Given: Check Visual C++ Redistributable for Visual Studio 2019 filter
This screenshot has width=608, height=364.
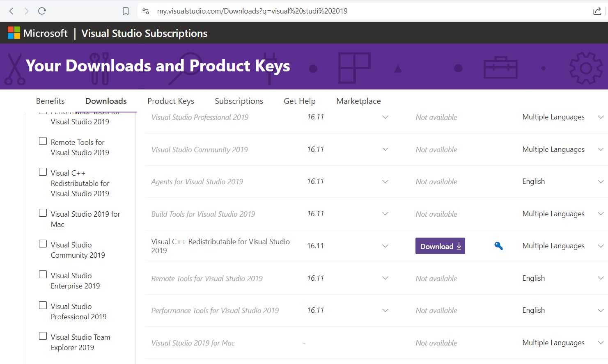Looking at the screenshot, I should coord(43,172).
